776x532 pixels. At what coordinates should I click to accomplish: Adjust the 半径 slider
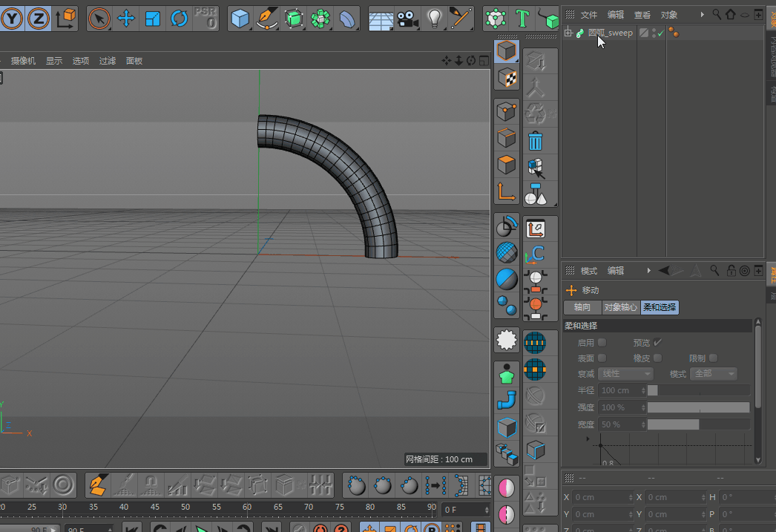pos(698,390)
